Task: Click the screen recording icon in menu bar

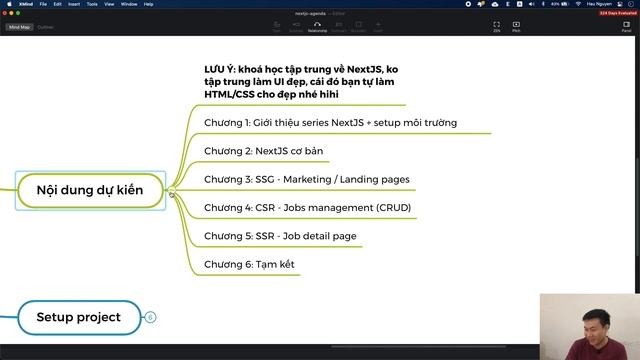Action: click(468, 4)
